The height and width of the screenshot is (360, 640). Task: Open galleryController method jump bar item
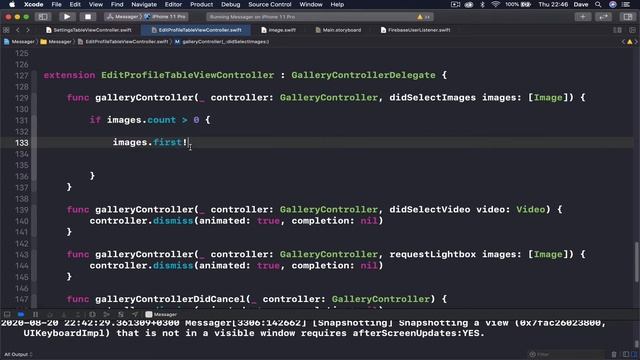(x=222, y=42)
